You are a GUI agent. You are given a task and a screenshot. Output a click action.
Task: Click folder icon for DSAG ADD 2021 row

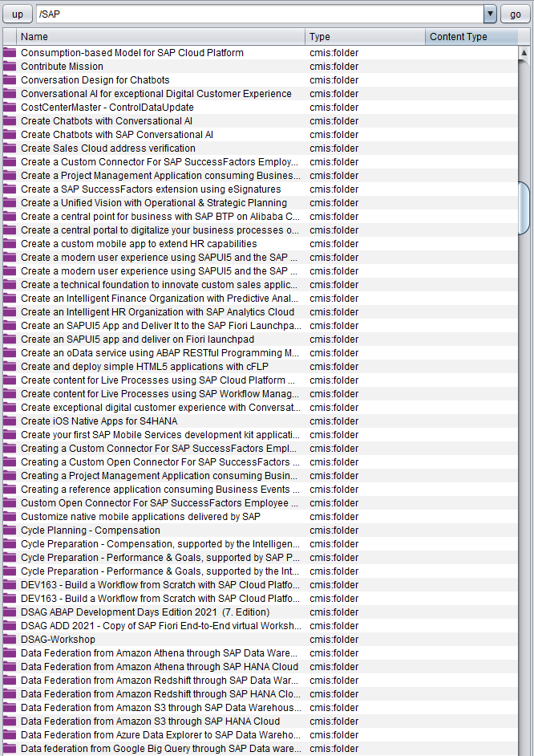tap(10, 626)
